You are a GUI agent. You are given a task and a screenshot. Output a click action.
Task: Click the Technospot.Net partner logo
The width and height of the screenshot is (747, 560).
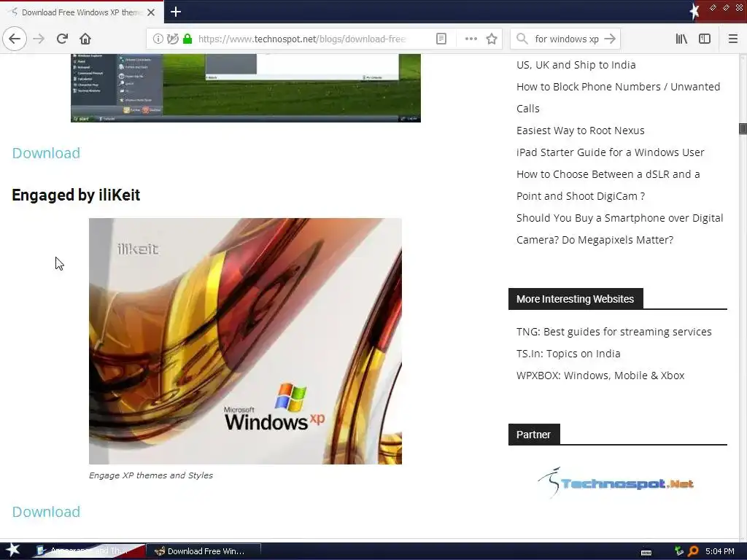[616, 483]
